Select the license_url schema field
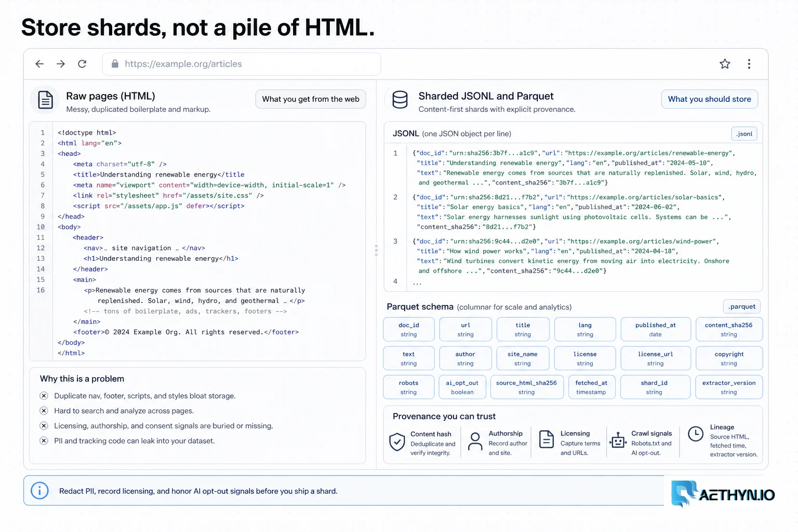 (656, 358)
